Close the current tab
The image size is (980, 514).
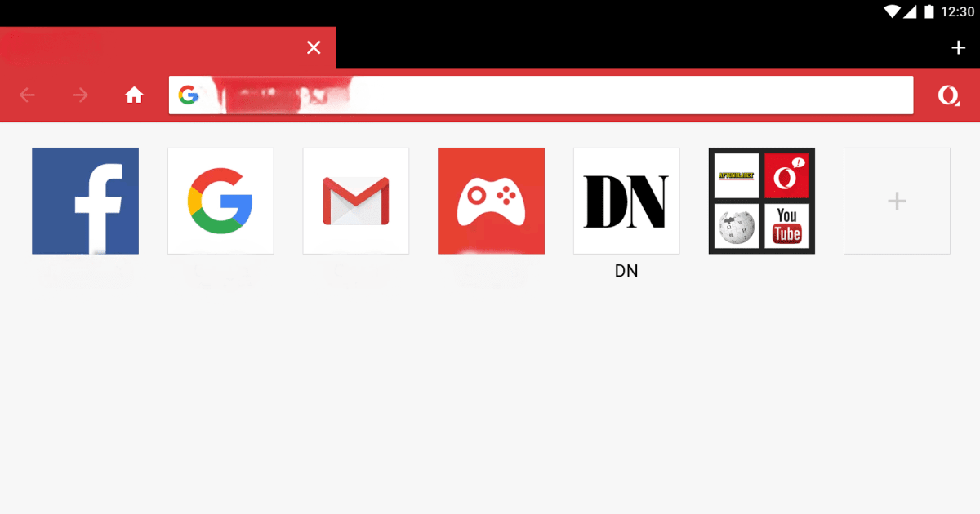click(x=314, y=47)
